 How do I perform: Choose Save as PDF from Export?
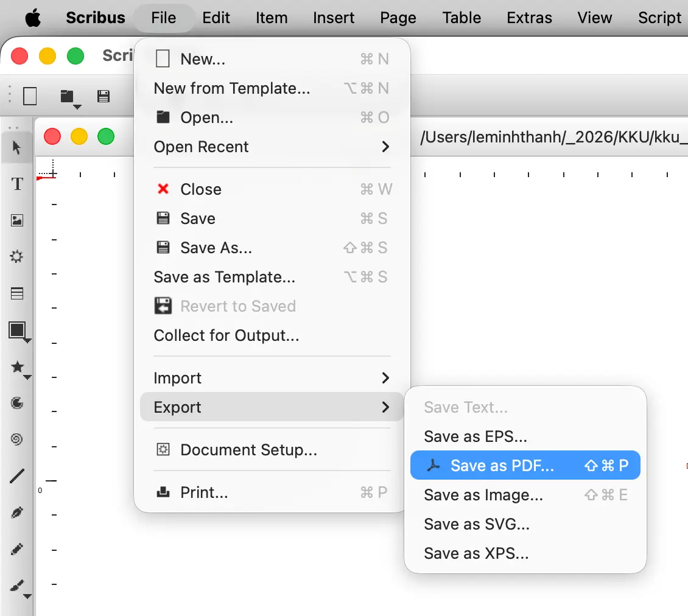(x=525, y=465)
